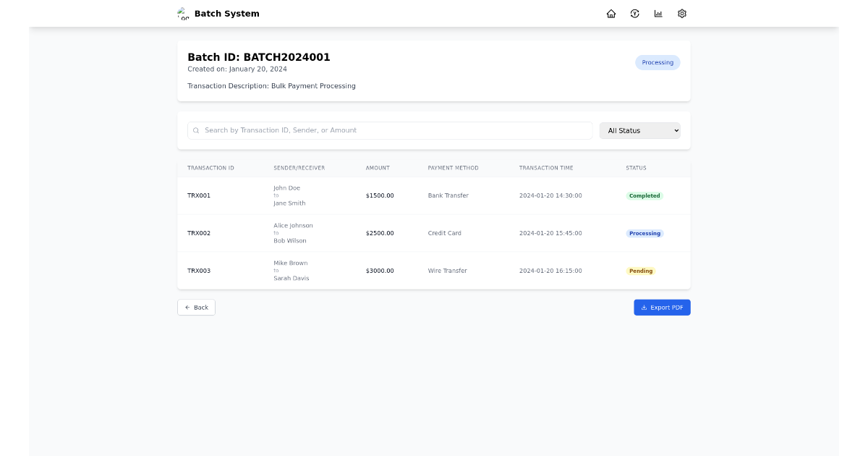The width and height of the screenshot is (868, 456).
Task: Click the search magnifier icon
Action: click(x=195, y=130)
